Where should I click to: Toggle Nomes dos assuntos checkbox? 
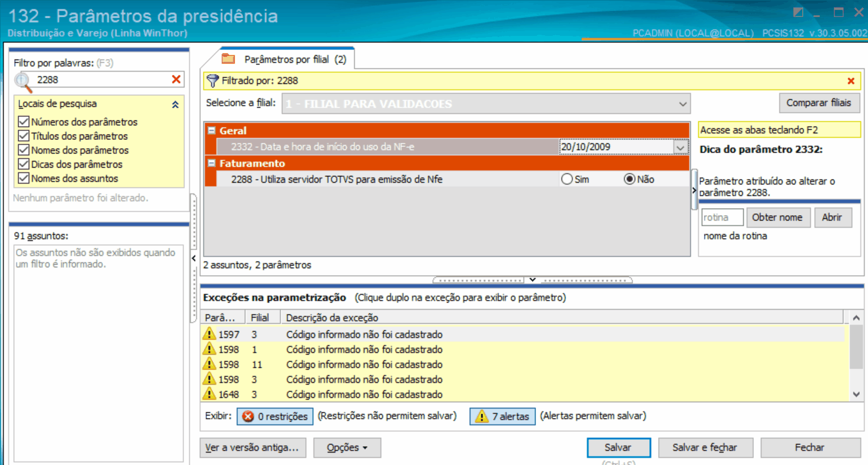click(24, 178)
